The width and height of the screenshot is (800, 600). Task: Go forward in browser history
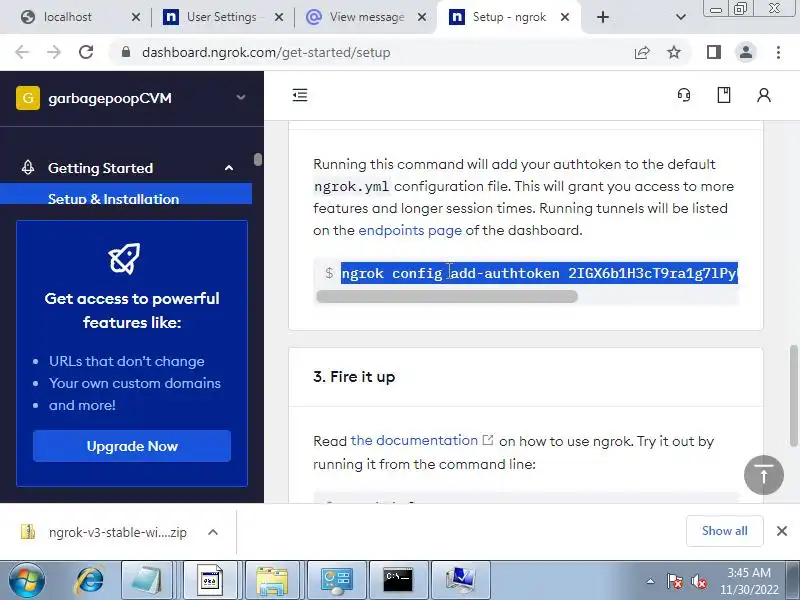pyautogui.click(x=54, y=52)
